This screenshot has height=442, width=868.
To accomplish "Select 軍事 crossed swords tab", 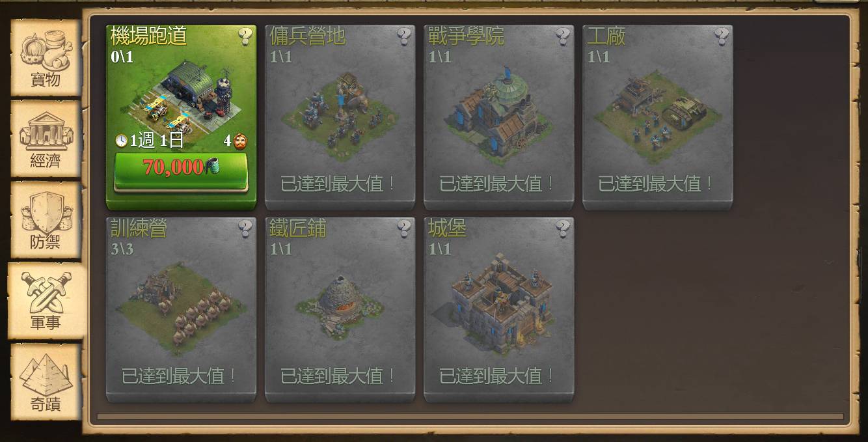I will click(x=46, y=301).
